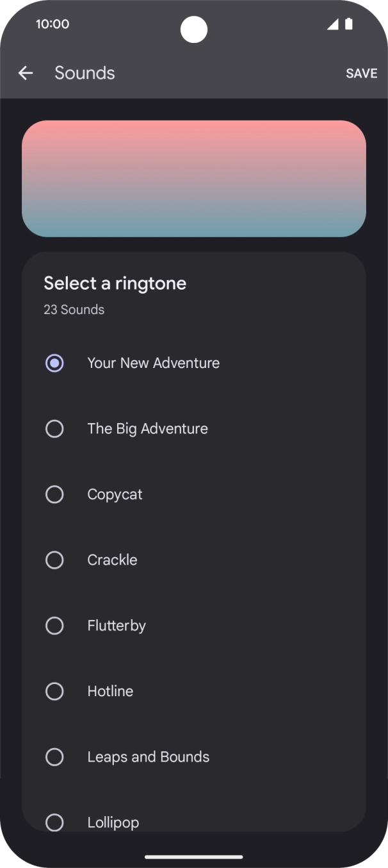This screenshot has width=388, height=868.
Task: Tap the clock showing 10:00
Action: tap(53, 24)
